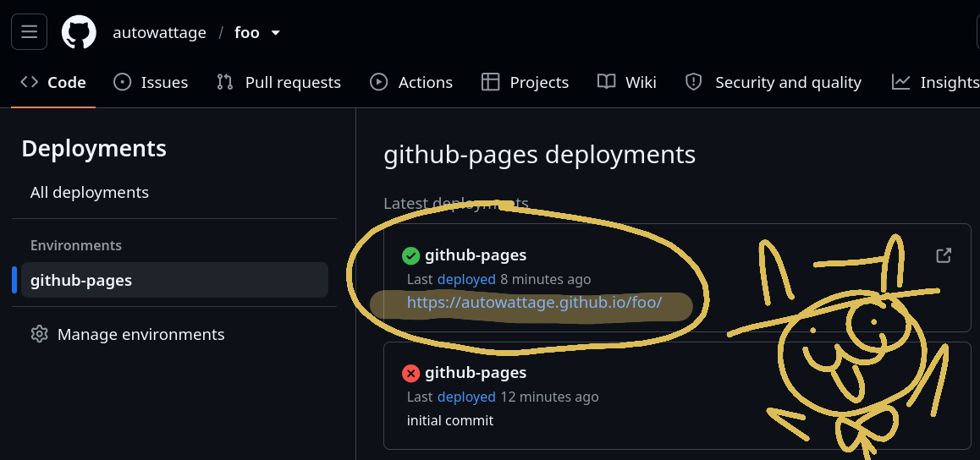Click the gear icon beside Manage environments
The width and height of the screenshot is (980, 460).
coord(40,334)
